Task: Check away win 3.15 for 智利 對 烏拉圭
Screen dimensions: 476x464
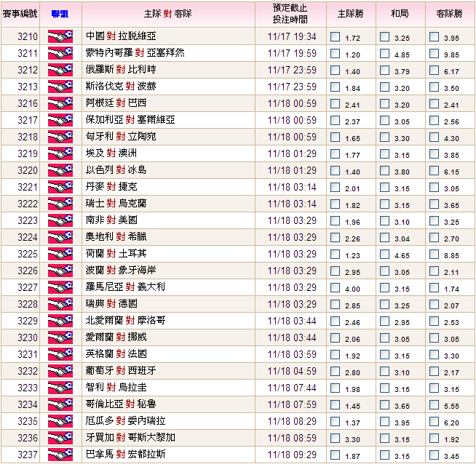Action: 434,388
